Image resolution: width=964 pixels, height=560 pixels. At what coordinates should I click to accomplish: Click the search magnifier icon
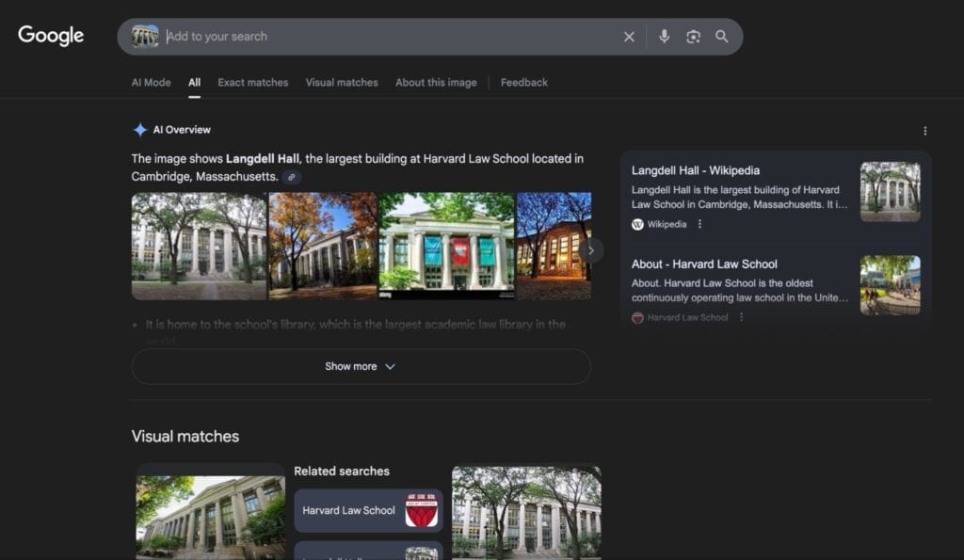[722, 37]
